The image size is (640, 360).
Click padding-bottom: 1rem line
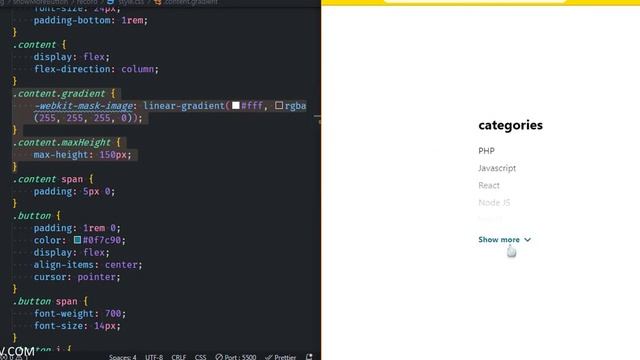pyautogui.click(x=91, y=20)
